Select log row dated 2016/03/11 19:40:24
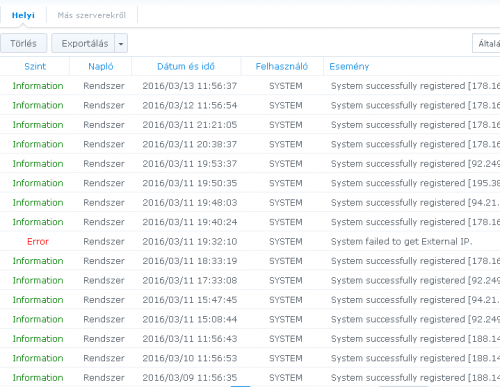The width and height of the screenshot is (500, 387). click(250, 222)
